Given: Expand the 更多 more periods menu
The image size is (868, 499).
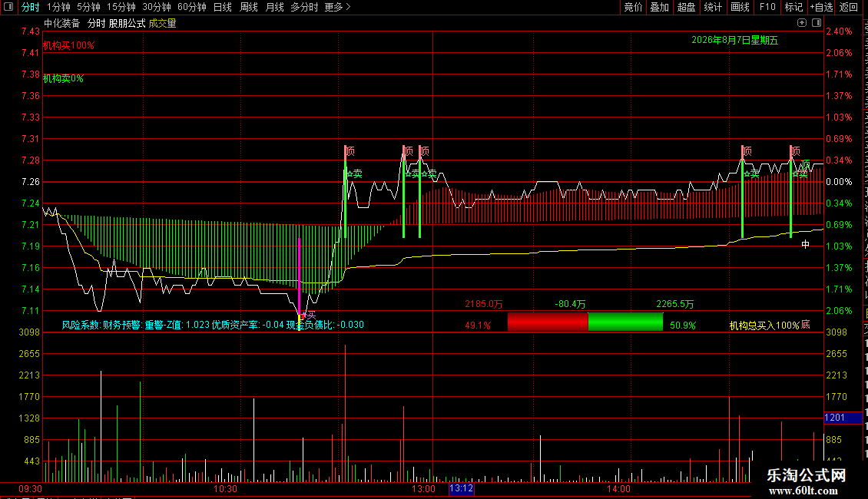Looking at the screenshot, I should [x=337, y=7].
